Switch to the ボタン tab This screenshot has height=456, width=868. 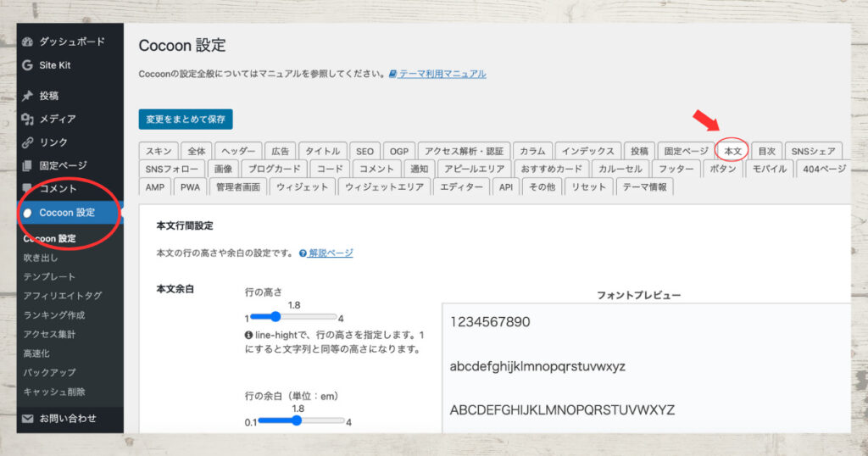[723, 169]
